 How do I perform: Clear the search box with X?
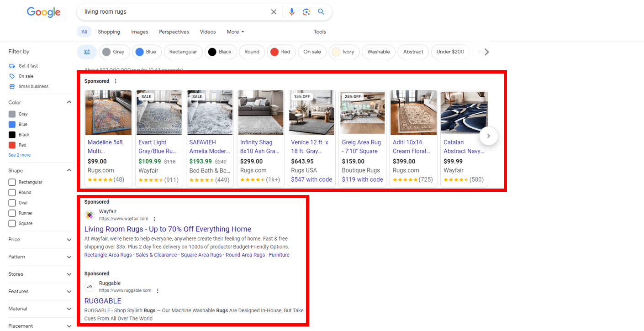click(x=274, y=12)
